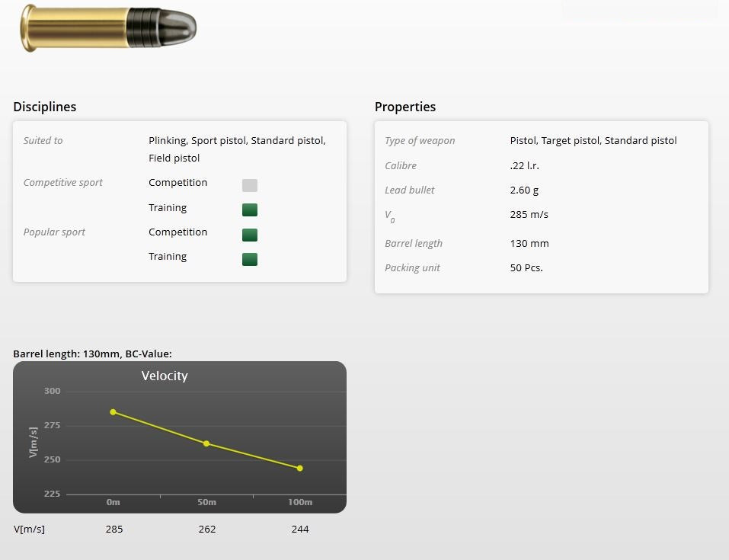Select the 100m point on velocity chart

coord(300,469)
